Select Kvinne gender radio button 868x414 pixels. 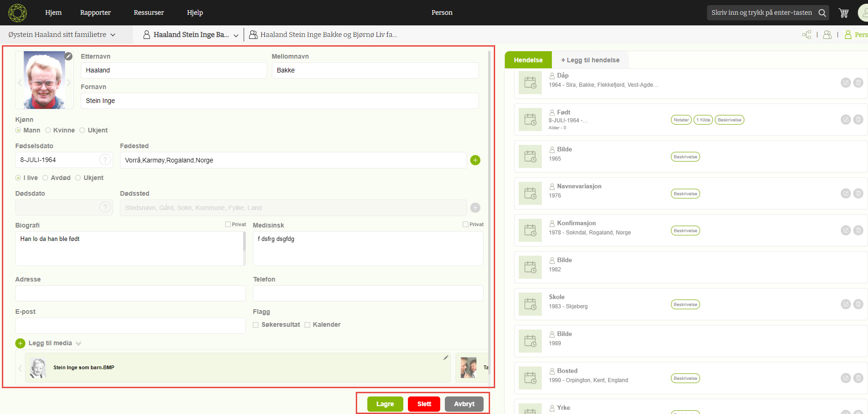click(48, 130)
